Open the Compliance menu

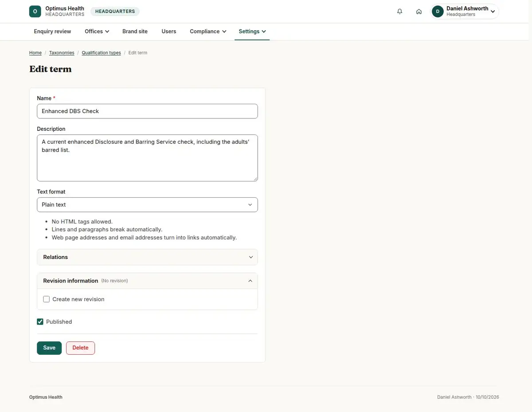[208, 31]
